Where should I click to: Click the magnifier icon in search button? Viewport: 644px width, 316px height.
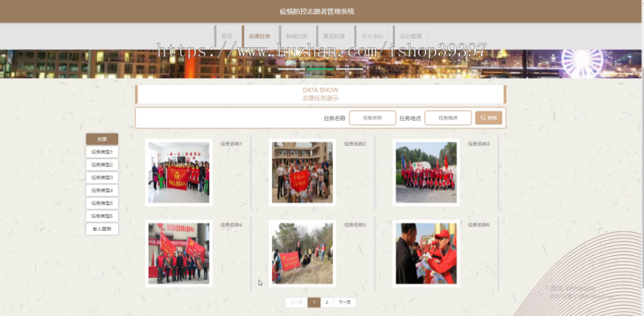point(483,118)
